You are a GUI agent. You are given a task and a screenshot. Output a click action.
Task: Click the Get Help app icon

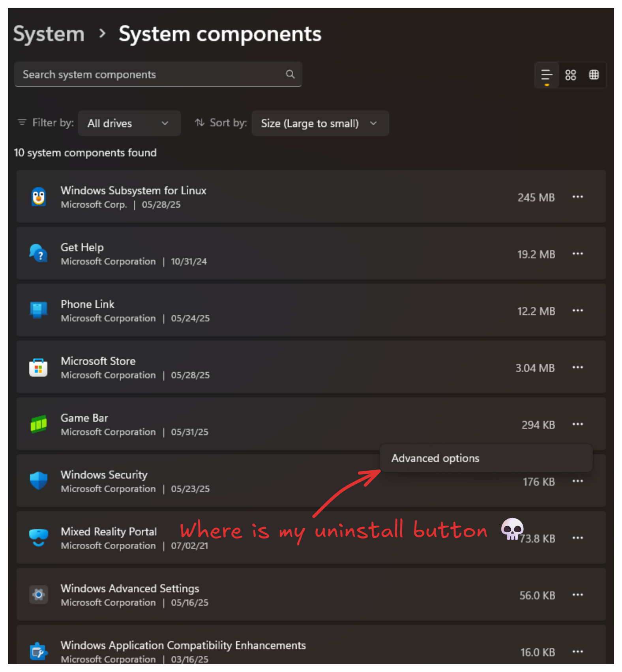point(39,253)
